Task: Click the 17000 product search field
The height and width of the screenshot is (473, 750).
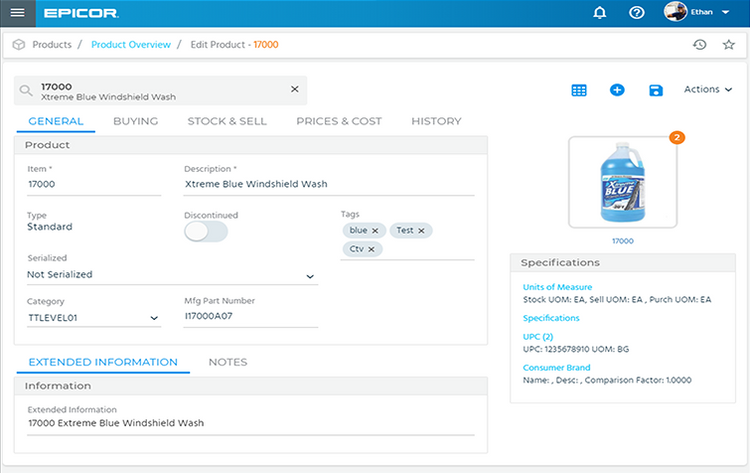Action: click(x=160, y=91)
